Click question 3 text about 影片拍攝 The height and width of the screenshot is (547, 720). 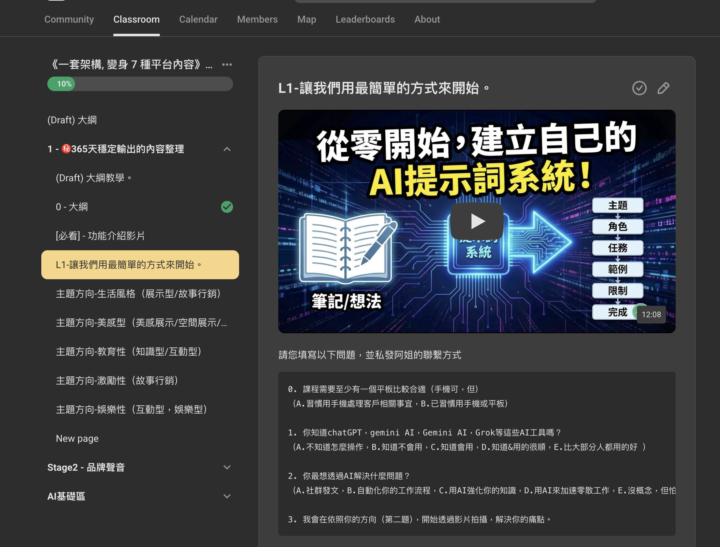[419, 519]
